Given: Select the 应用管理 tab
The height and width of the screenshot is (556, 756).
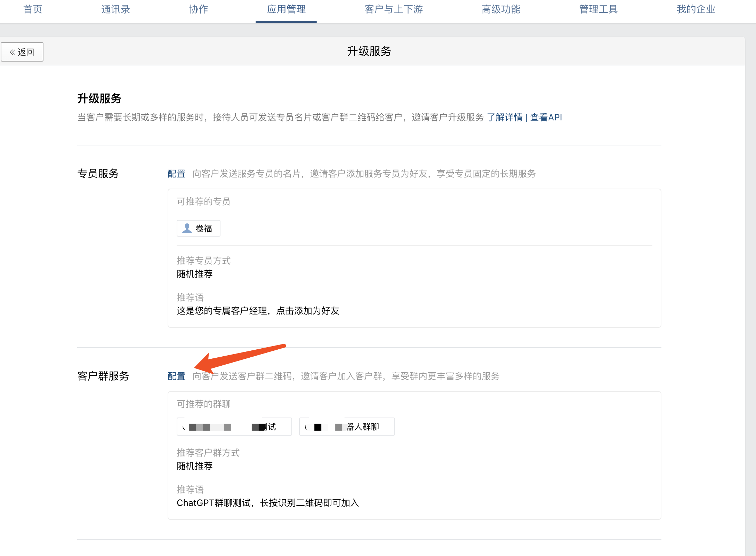Looking at the screenshot, I should point(286,9).
